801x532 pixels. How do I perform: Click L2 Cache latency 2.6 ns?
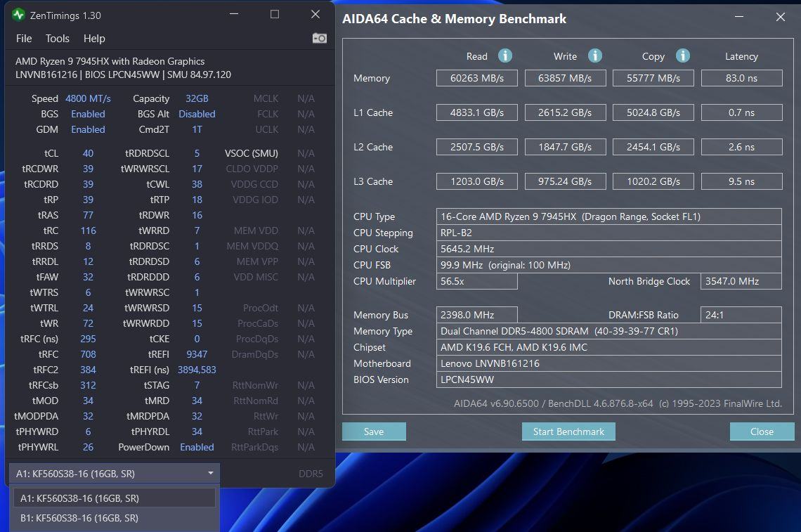pyautogui.click(x=742, y=147)
